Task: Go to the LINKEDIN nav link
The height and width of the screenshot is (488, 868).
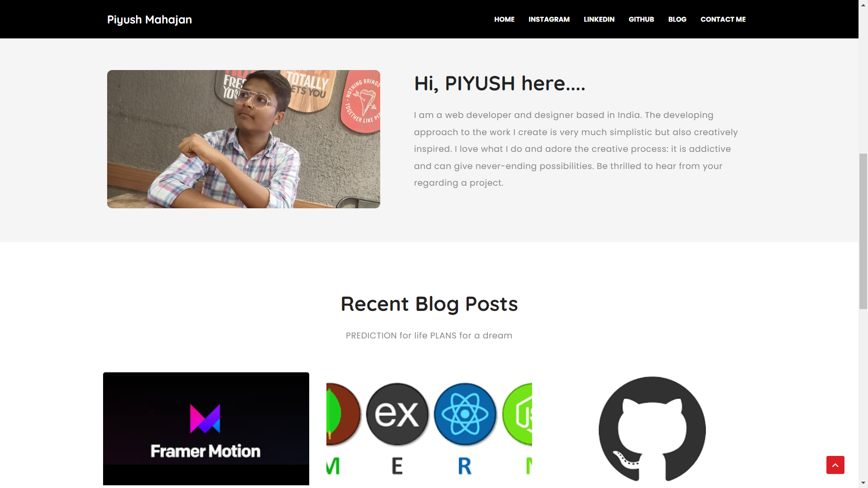Action: (599, 19)
